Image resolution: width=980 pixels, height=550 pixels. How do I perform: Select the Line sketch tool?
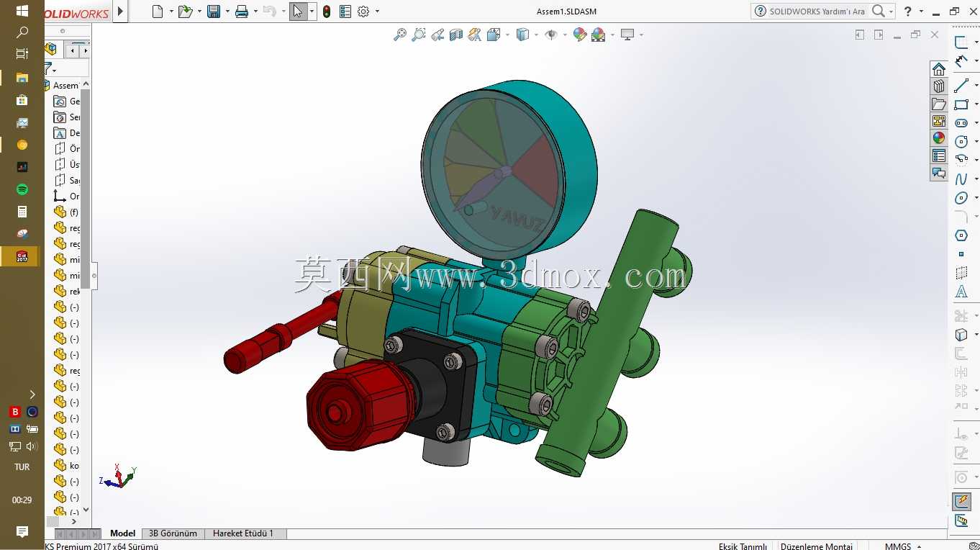pyautogui.click(x=961, y=86)
